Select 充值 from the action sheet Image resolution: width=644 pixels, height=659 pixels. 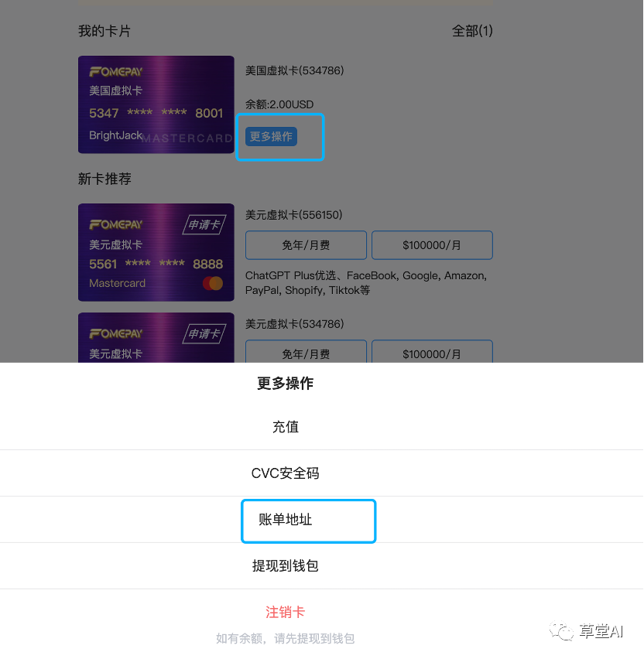[286, 427]
